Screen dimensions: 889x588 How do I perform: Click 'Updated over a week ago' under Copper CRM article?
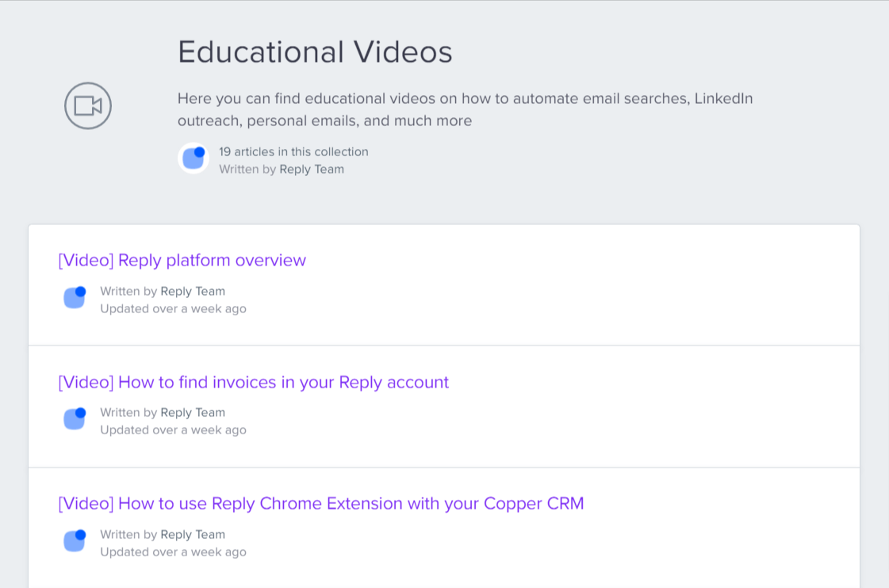(173, 552)
